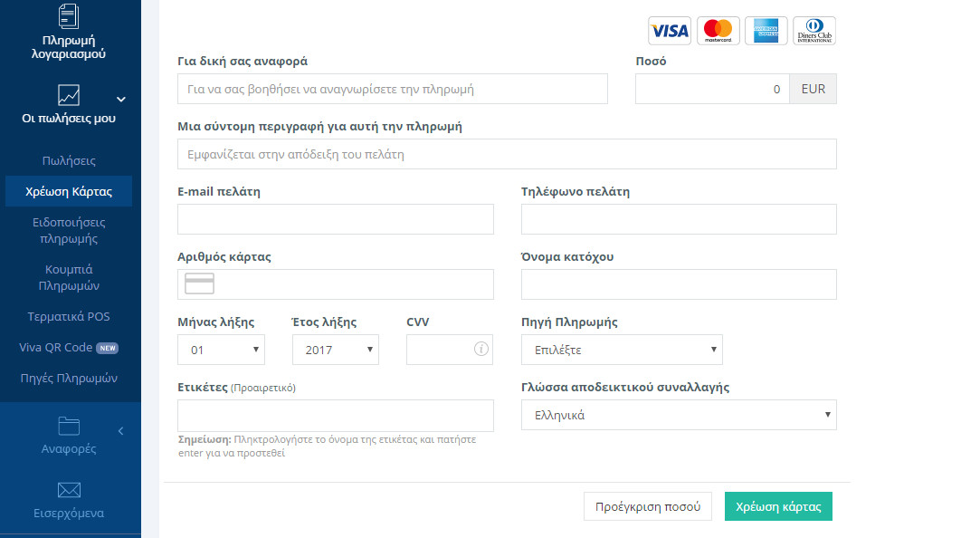Click the CVV info icon
The width and height of the screenshot is (980, 538).
(480, 349)
